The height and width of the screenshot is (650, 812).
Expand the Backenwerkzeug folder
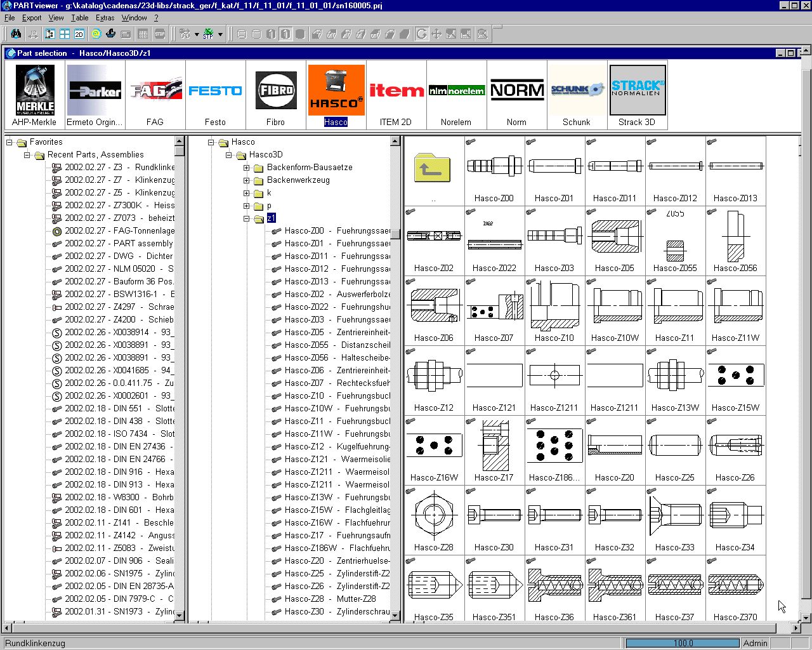tap(247, 180)
